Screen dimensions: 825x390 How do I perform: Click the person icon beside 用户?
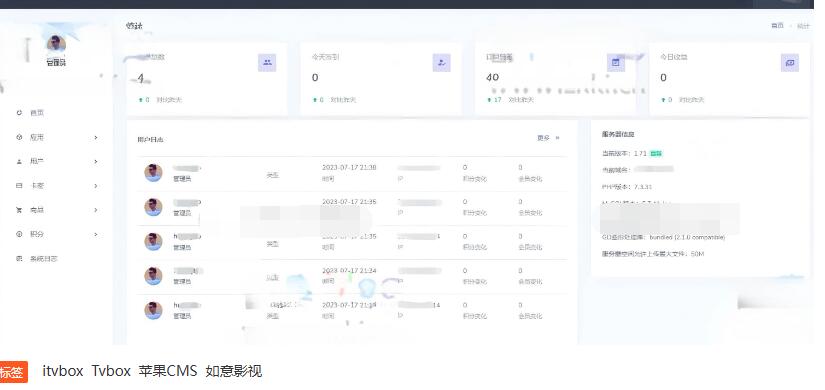coord(19,161)
